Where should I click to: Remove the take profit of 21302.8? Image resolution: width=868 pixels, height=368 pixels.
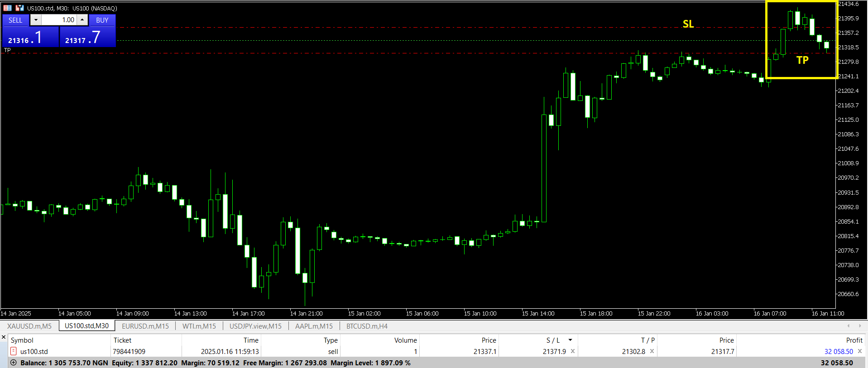652,351
